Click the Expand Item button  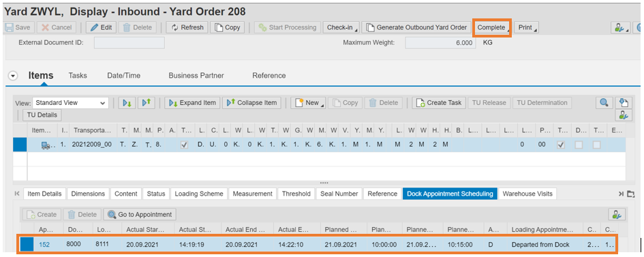coord(193,103)
